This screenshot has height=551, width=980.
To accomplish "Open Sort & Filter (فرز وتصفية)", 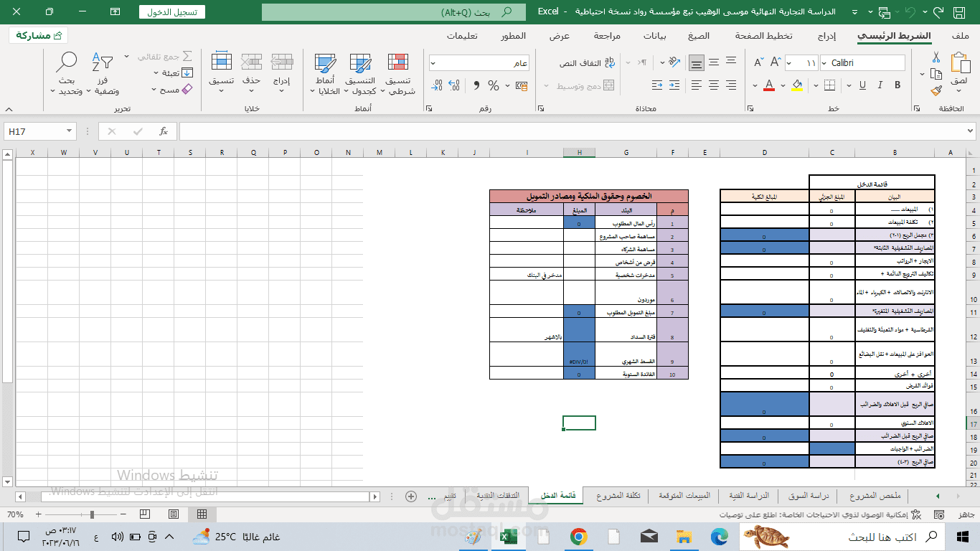I will (x=103, y=75).
